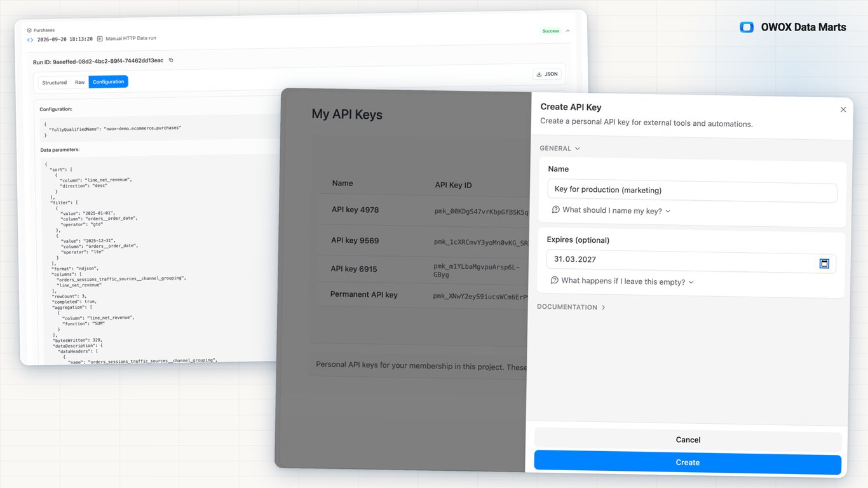Download the run output with the JSON button
Viewport: 868px width, 488px height.
[x=546, y=74]
